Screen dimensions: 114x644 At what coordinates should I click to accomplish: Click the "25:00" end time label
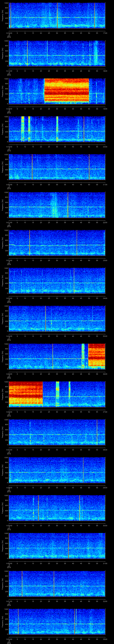point(105,336)
